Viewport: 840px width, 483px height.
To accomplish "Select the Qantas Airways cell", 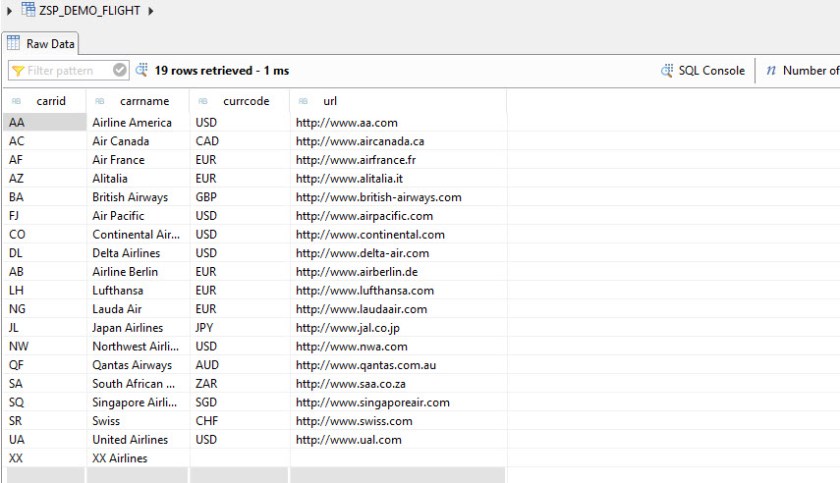I will point(138,365).
